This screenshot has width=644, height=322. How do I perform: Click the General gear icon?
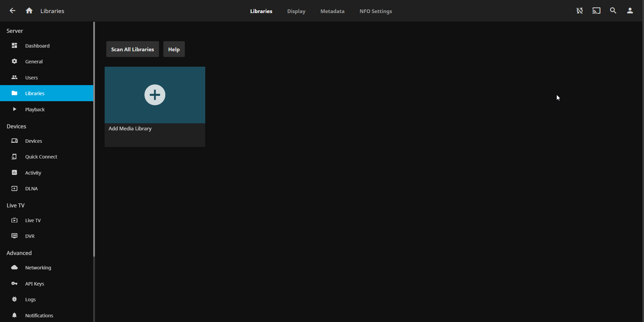[14, 61]
